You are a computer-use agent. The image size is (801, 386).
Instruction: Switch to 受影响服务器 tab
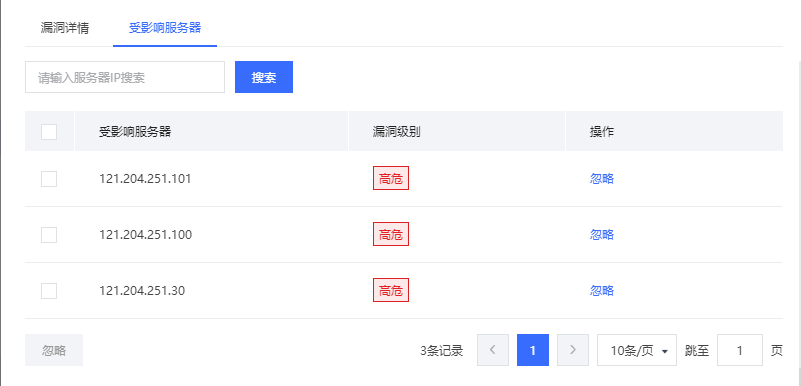pos(165,28)
